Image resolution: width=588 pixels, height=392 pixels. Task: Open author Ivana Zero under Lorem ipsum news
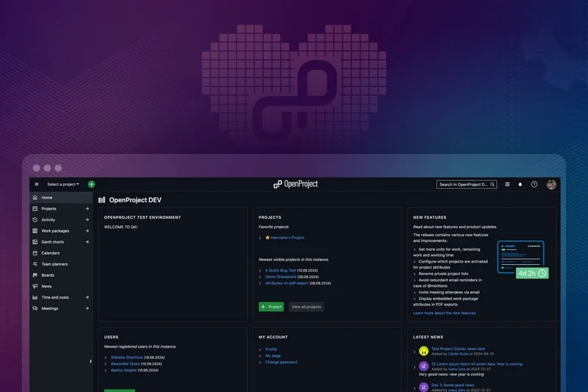coord(456,369)
